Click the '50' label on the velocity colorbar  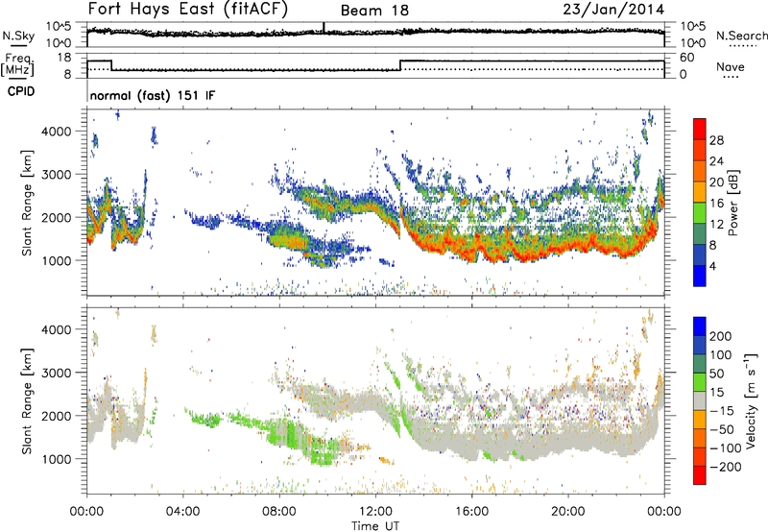[716, 374]
